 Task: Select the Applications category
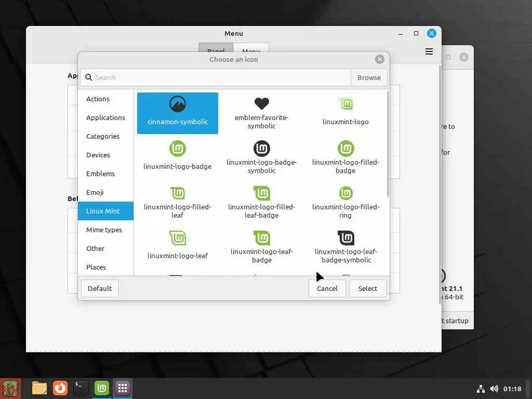[x=106, y=117]
